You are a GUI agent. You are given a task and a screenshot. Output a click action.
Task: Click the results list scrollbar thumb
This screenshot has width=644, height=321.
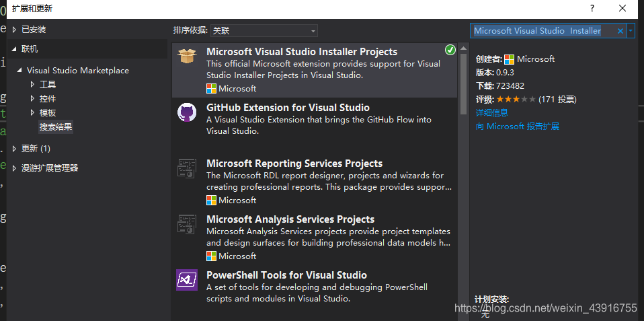pos(463,84)
